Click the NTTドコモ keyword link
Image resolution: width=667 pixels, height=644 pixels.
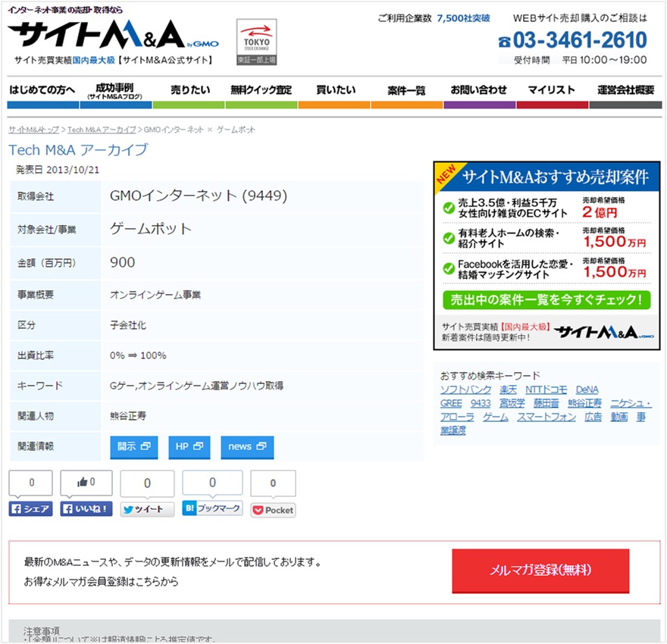pos(546,389)
